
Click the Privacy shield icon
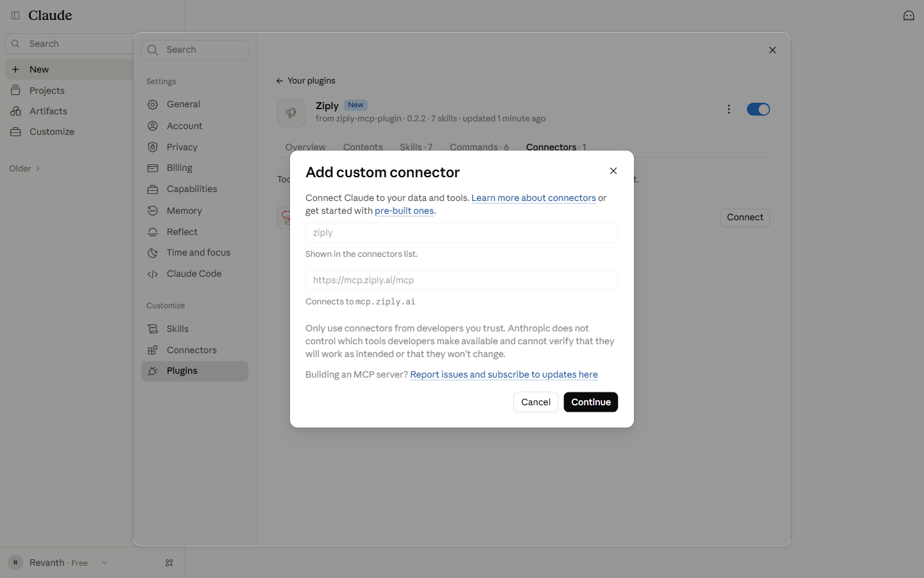[153, 147]
